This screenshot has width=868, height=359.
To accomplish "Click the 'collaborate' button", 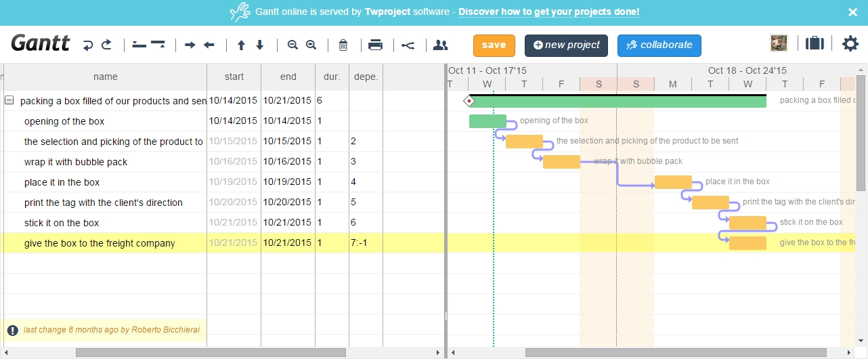I will pos(659,45).
